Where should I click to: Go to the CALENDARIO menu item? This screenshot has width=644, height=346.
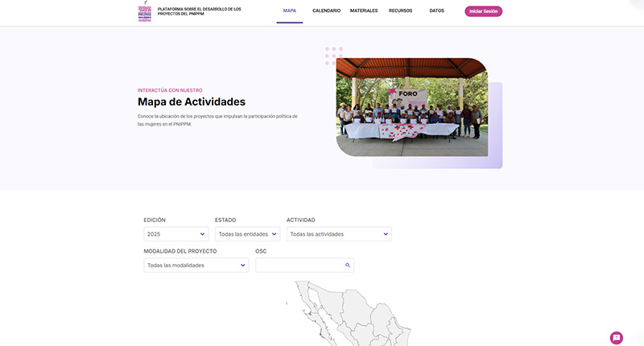click(x=326, y=11)
